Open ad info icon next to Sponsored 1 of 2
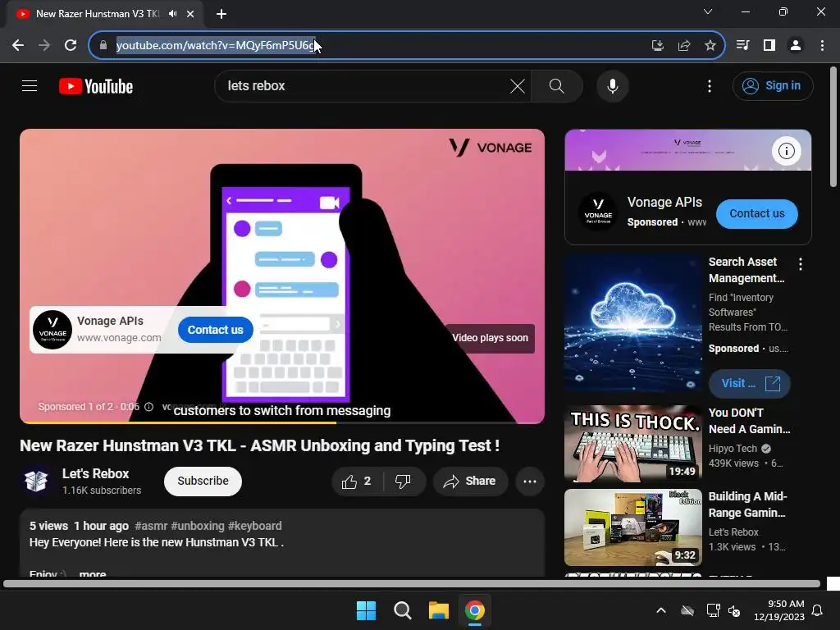The width and height of the screenshot is (840, 630). [x=149, y=407]
